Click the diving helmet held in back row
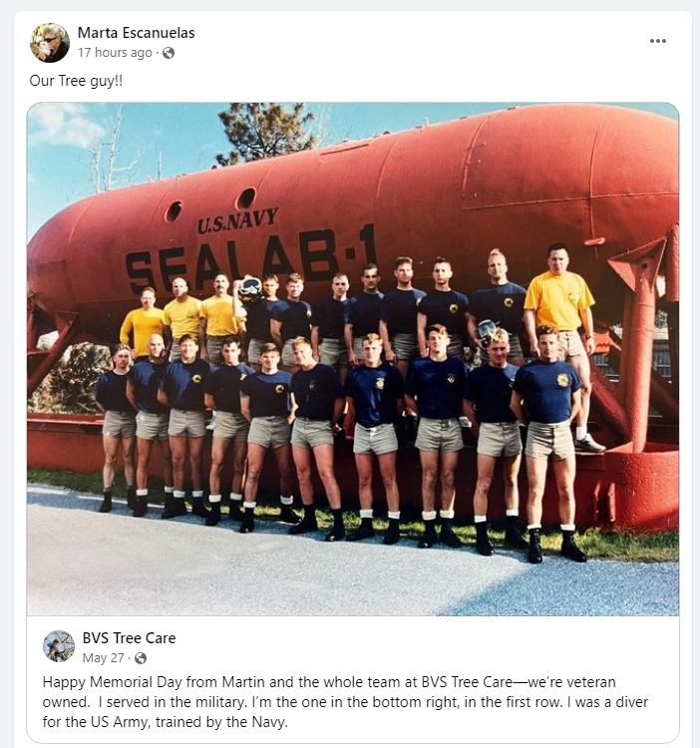 point(249,288)
